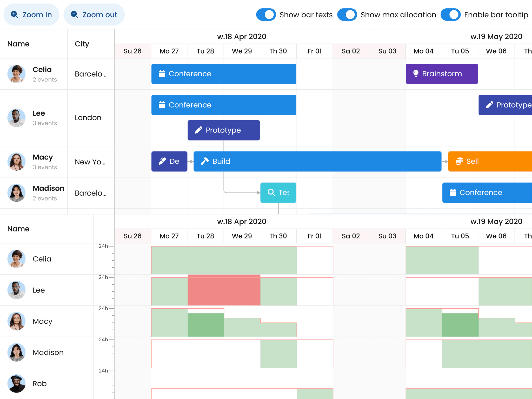Select the w.18 Apr 2020 header
Viewport: 532px width, 399px height.
pyautogui.click(x=242, y=37)
